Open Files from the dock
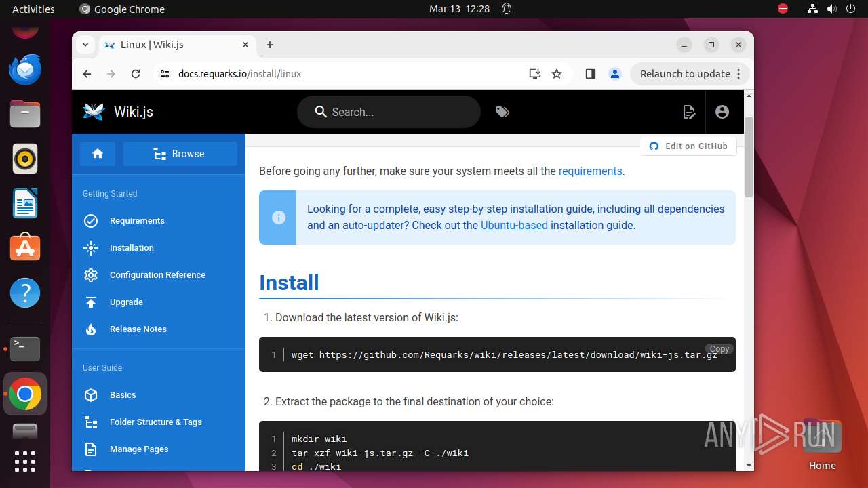The image size is (868, 488). pyautogui.click(x=25, y=114)
